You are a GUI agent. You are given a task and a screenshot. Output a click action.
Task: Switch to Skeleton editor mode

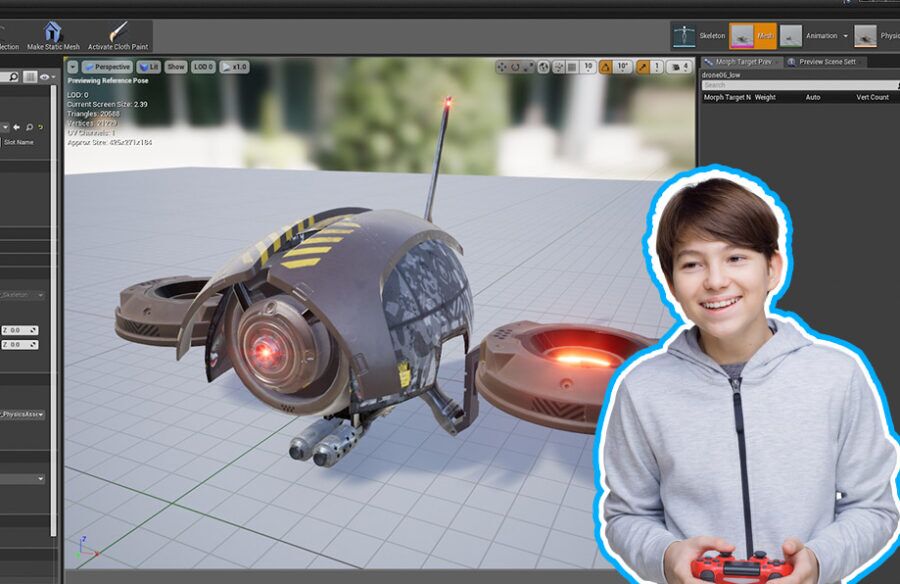pyautogui.click(x=700, y=36)
